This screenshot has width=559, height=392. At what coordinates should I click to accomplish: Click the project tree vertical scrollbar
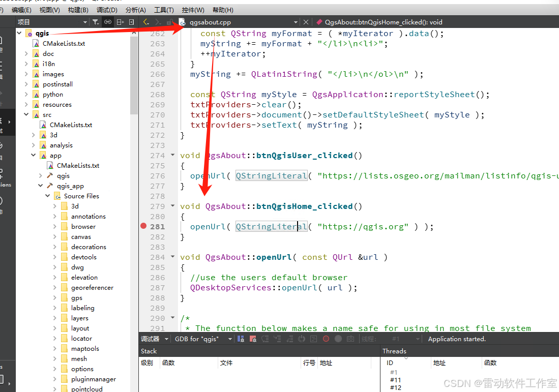tap(134, 75)
